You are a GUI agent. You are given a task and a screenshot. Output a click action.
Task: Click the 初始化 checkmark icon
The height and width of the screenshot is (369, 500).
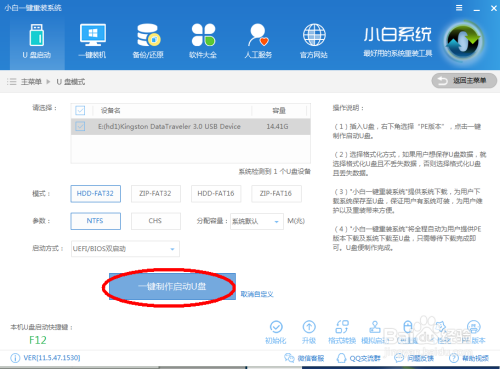pos(276,327)
